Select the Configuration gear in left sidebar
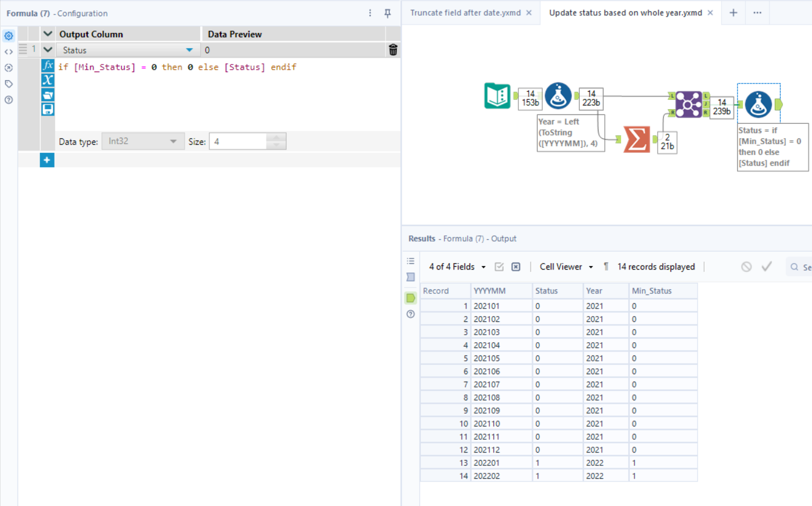Screen dimensions: 812x506 coord(8,35)
